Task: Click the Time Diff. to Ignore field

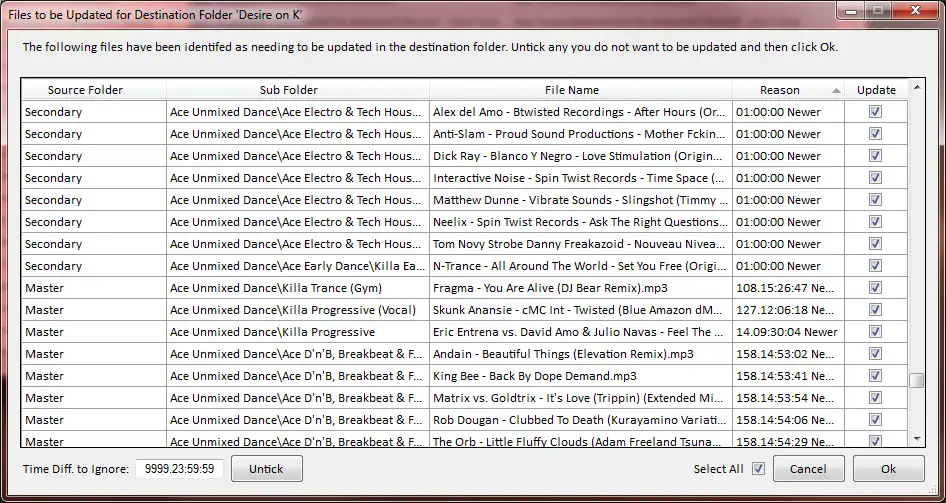Action: coord(180,469)
